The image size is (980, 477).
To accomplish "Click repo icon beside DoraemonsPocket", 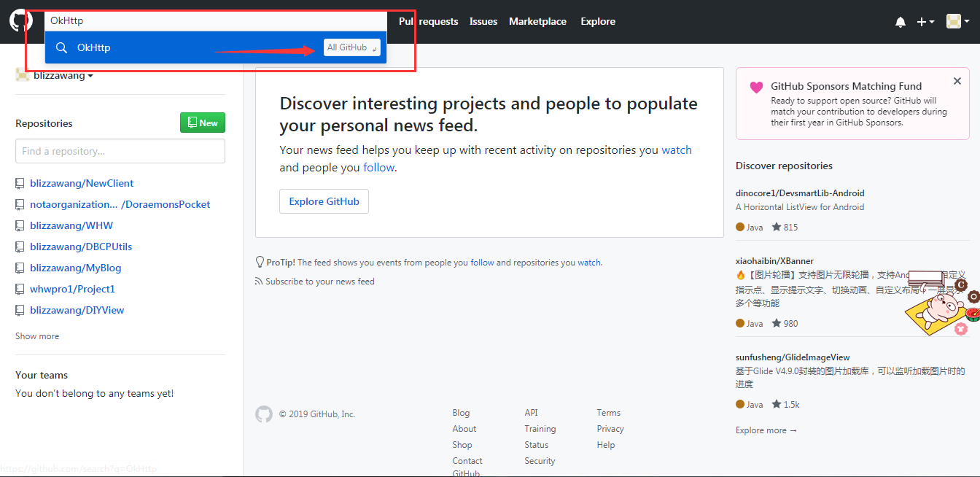I will click(20, 204).
